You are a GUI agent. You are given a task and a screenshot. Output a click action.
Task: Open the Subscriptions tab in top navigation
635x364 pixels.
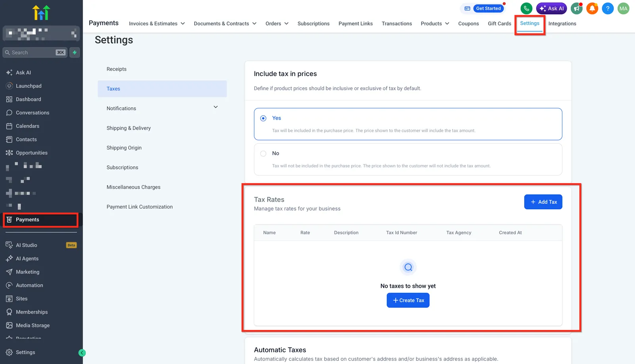[x=314, y=23]
